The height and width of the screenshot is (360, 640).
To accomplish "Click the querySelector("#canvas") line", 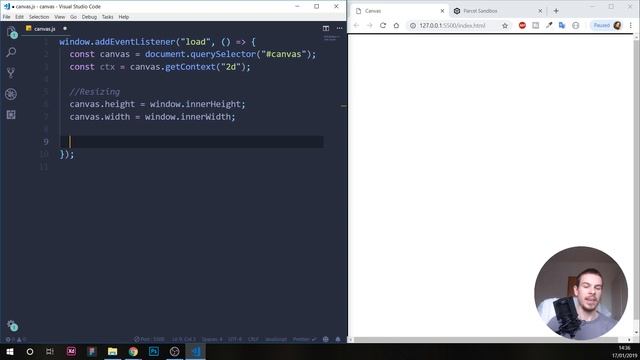I will (193, 54).
